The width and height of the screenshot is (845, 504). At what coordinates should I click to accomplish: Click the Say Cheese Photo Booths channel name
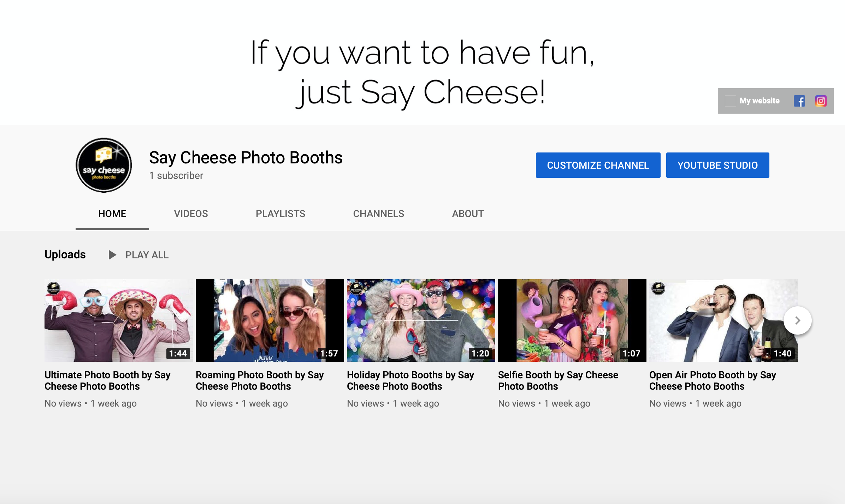(246, 158)
